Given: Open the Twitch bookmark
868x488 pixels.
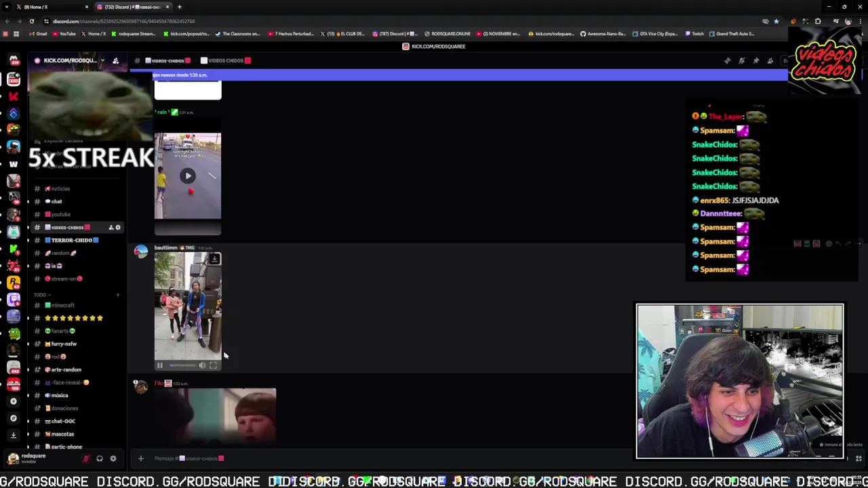Looking at the screenshot, I should 694,34.
